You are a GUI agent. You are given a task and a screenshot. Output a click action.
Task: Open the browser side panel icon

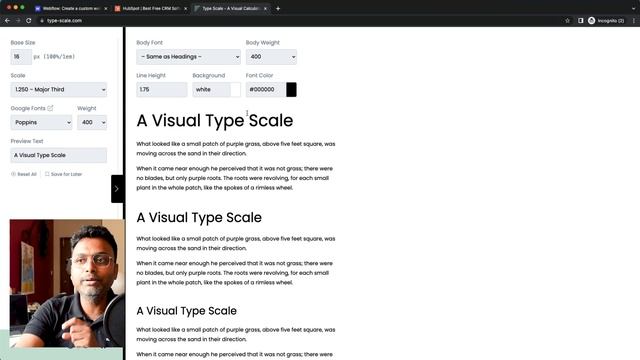pyautogui.click(x=580, y=20)
